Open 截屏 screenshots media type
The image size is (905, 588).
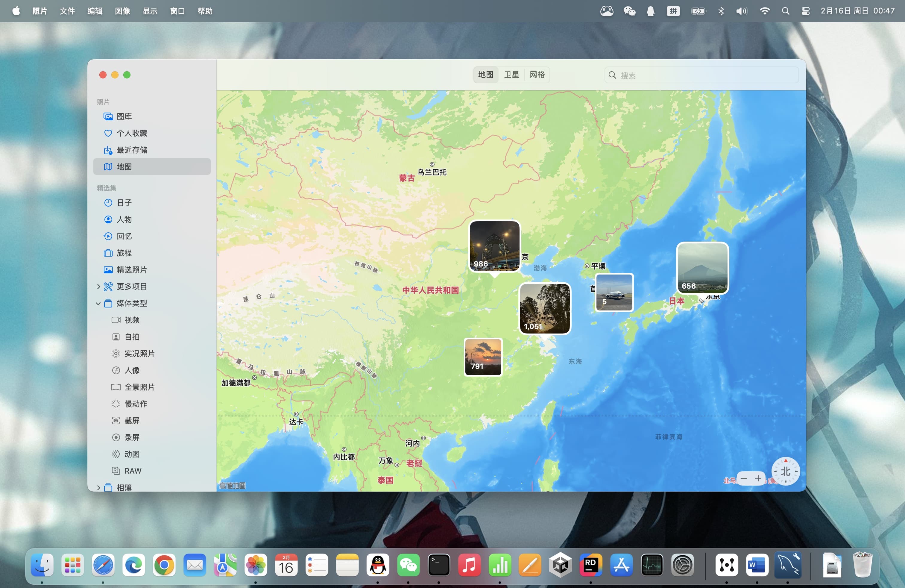click(132, 421)
